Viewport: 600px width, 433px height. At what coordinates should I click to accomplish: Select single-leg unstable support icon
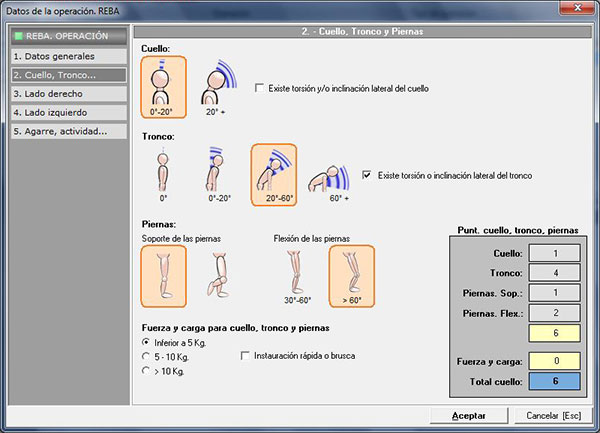point(219,276)
